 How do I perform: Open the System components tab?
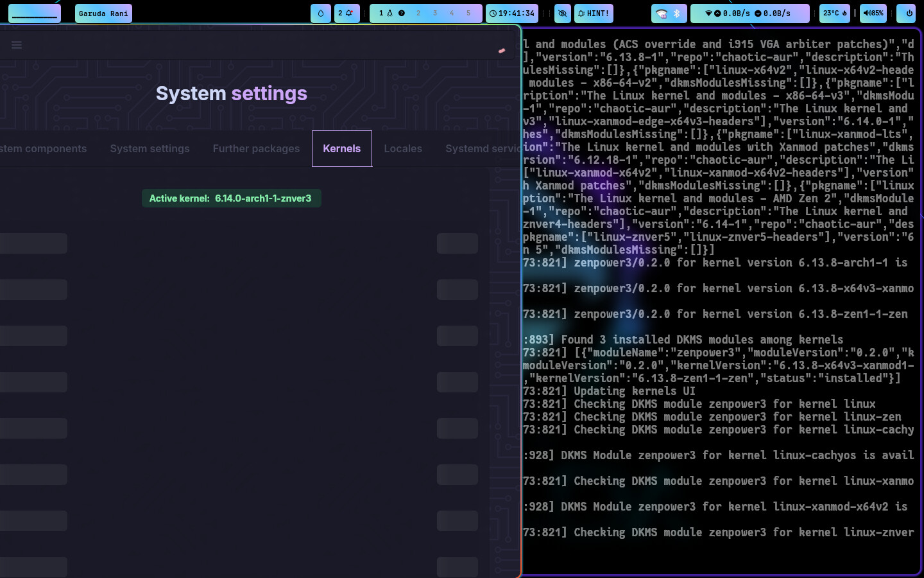click(x=43, y=148)
